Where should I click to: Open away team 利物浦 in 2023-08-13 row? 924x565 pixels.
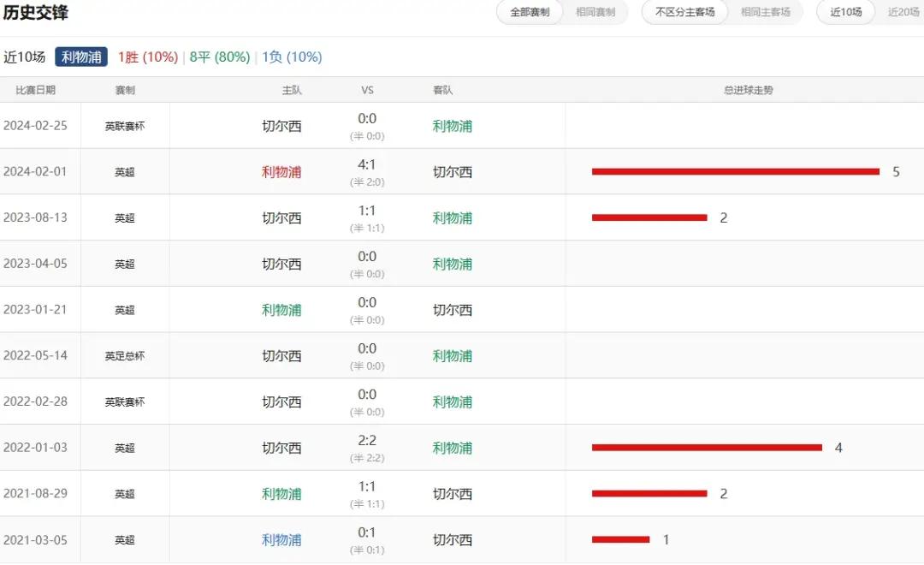(453, 217)
